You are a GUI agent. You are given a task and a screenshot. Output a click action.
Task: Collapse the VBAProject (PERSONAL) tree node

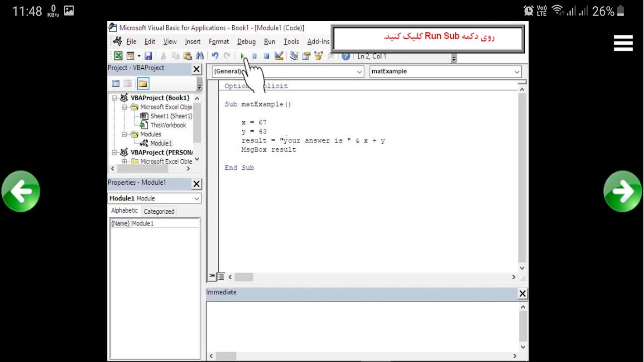(x=115, y=152)
